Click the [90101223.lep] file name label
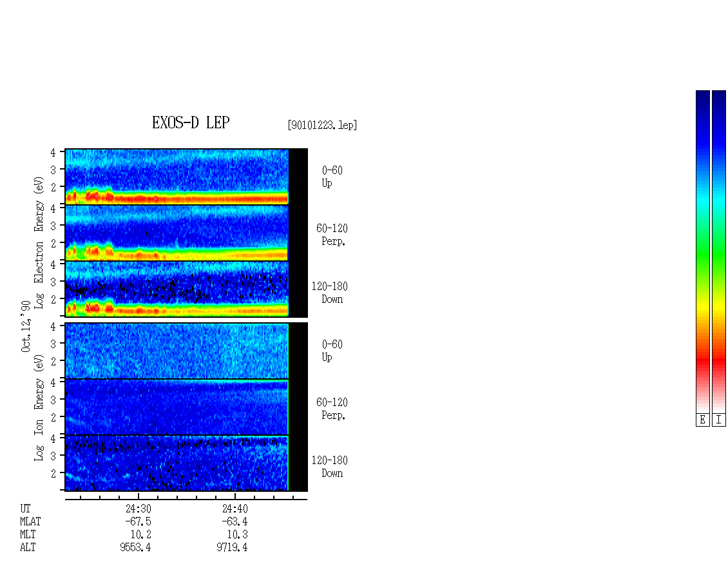The image size is (728, 564). 322,125
